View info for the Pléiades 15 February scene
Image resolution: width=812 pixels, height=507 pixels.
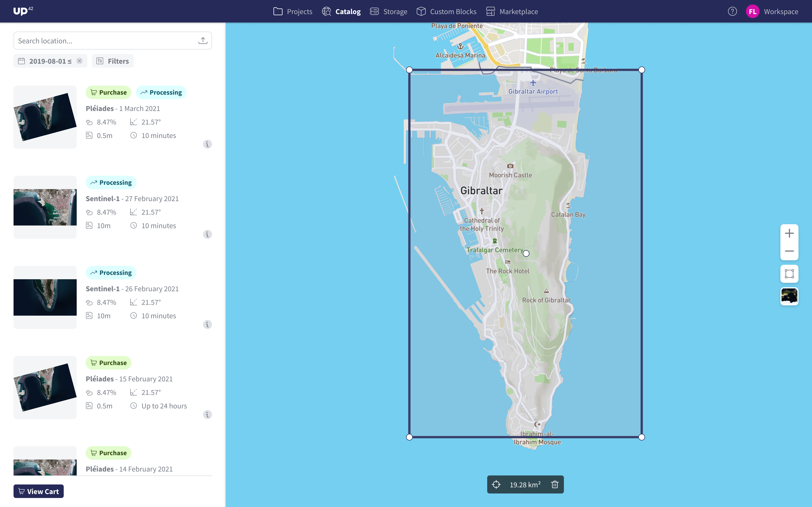[x=208, y=414]
